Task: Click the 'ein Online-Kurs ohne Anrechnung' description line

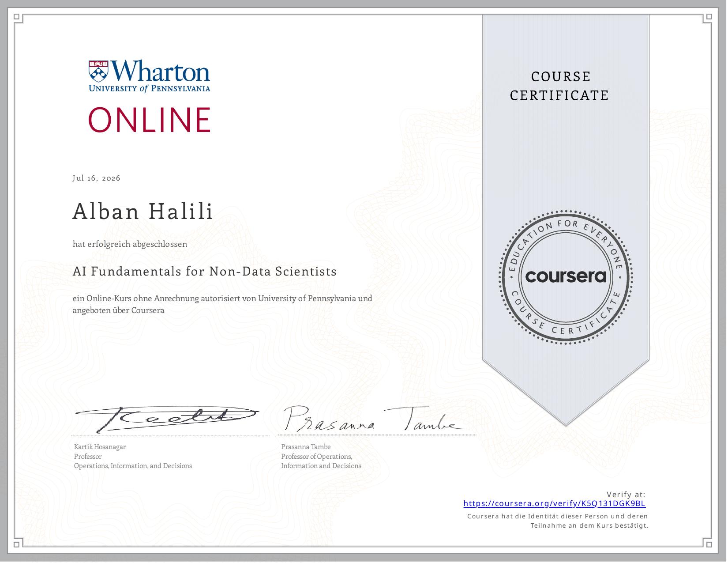Action: click(x=222, y=298)
